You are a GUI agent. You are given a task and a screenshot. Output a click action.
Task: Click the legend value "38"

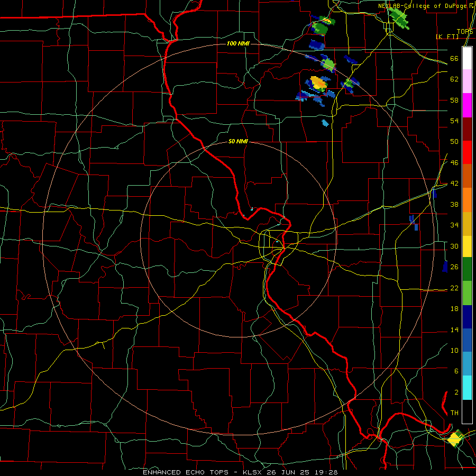coord(454,204)
